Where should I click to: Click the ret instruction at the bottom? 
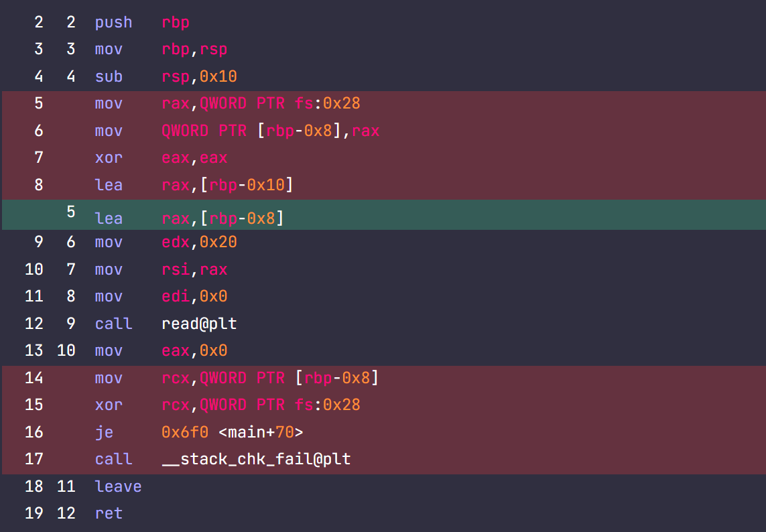[x=109, y=513]
